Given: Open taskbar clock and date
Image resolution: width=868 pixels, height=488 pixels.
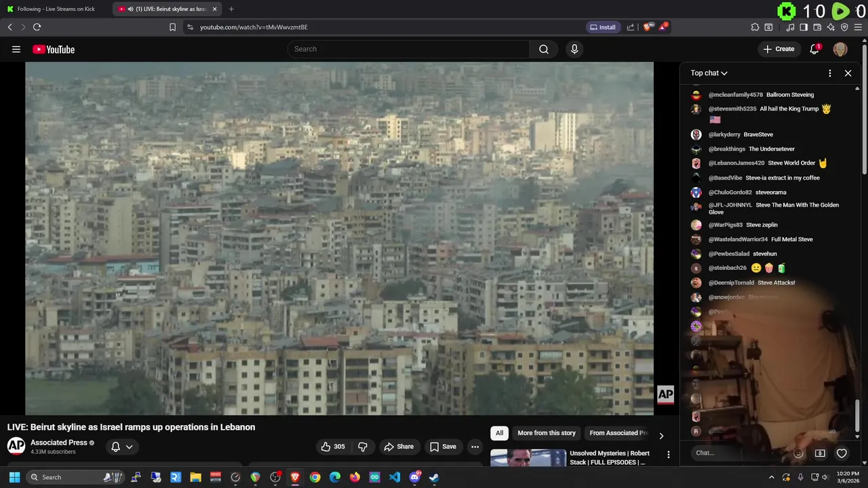Looking at the screenshot, I should (x=848, y=477).
